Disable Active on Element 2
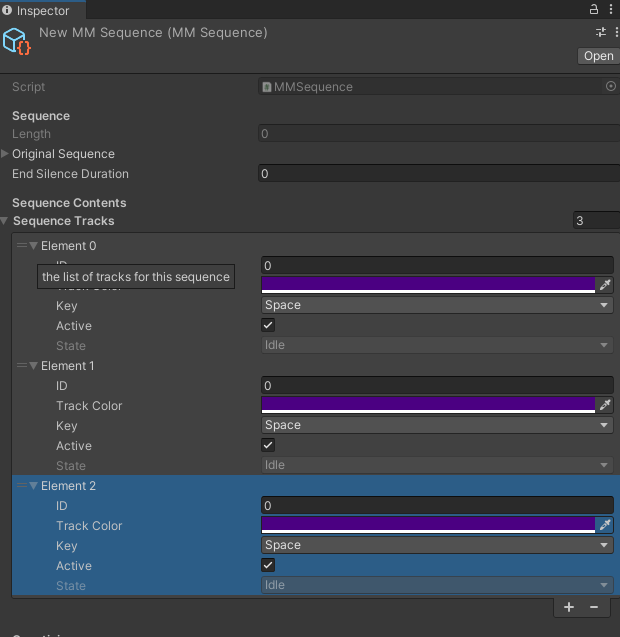620x637 pixels. [268, 565]
